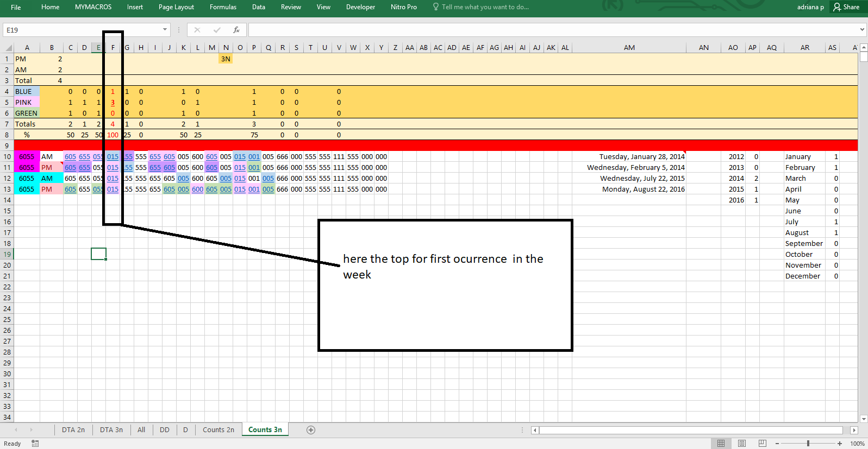The width and height of the screenshot is (868, 449).
Task: Click horizontal scrollbar left arrow
Action: (535, 430)
